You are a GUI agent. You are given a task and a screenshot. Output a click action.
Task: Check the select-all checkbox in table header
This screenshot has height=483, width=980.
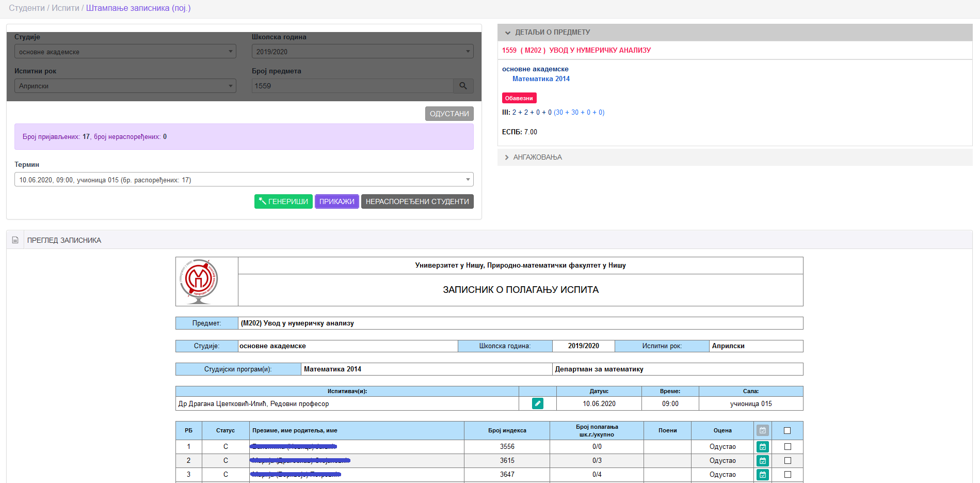[787, 430]
